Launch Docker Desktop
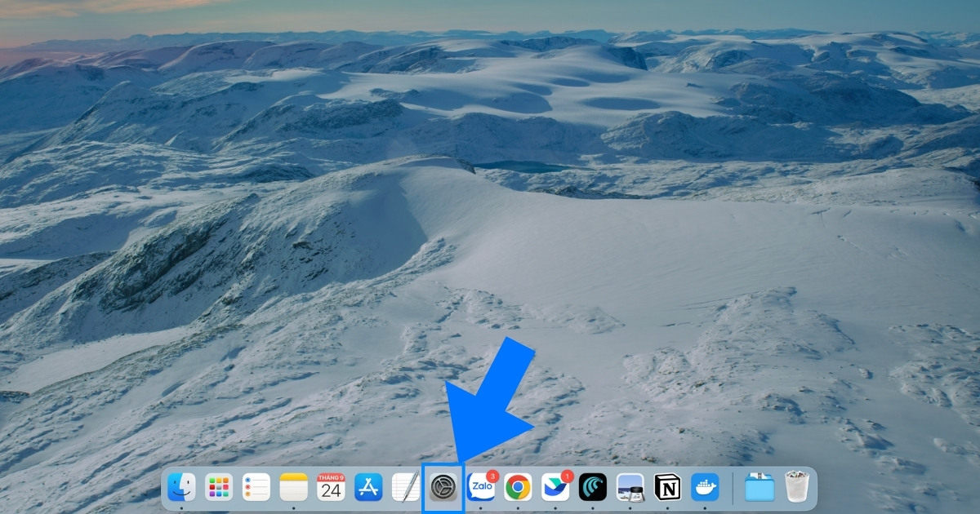Image resolution: width=980 pixels, height=514 pixels. pyautogui.click(x=705, y=488)
